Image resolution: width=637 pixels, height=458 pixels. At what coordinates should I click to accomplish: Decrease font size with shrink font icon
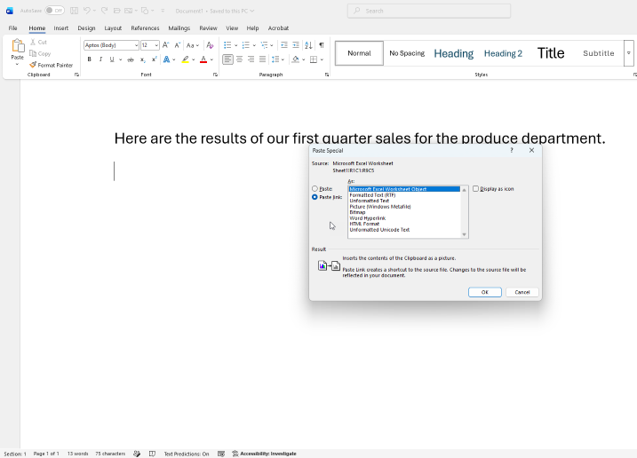point(177,45)
